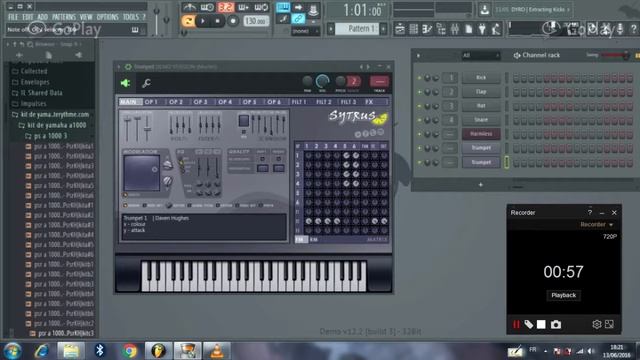Mute the Snare channel green LED

(419, 120)
